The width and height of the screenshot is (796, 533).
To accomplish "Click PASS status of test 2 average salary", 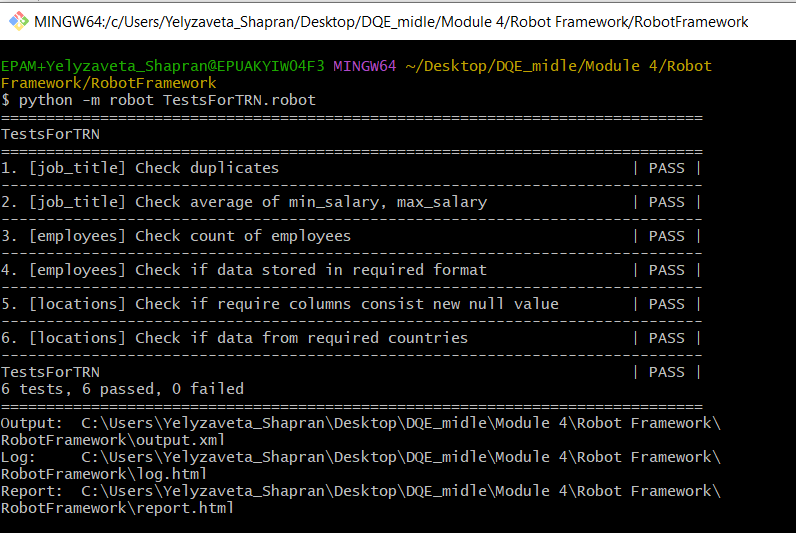I will click(667, 202).
